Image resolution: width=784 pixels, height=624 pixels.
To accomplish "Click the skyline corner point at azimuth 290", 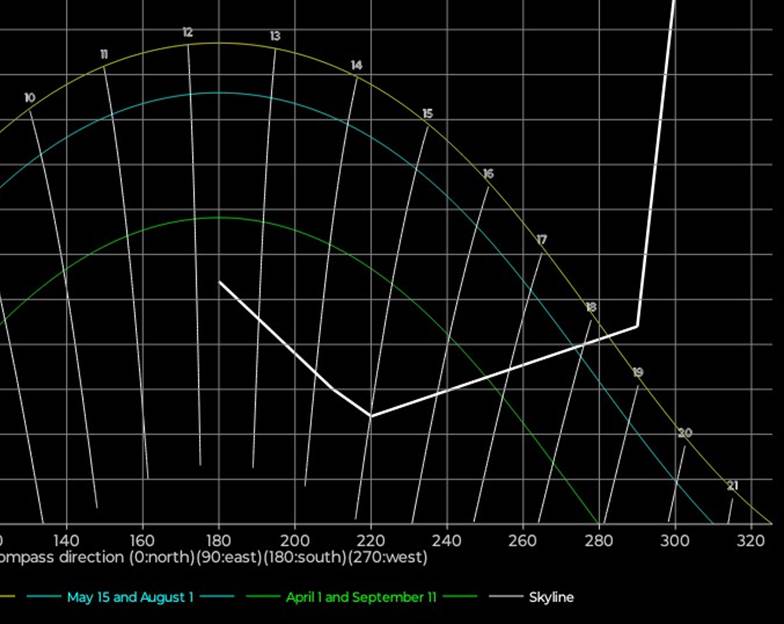I will (x=637, y=326).
